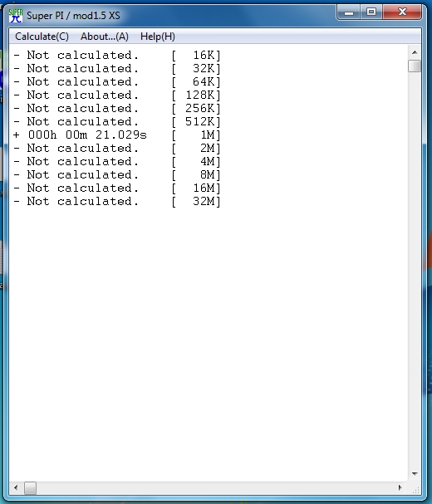This screenshot has height=504, width=432.
Task: Click the 16K Not calculated line
Action: click(x=117, y=56)
